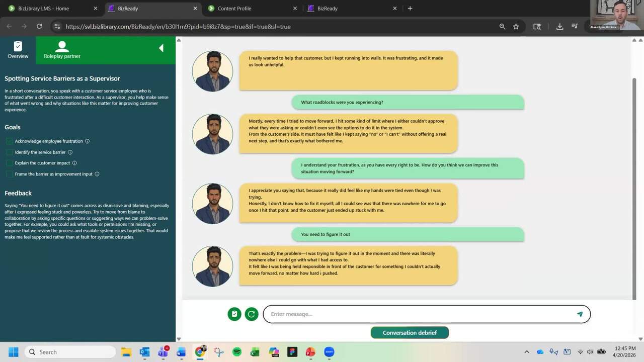
Task: Click info icon next to Identify the service barrier
Action: click(x=70, y=152)
